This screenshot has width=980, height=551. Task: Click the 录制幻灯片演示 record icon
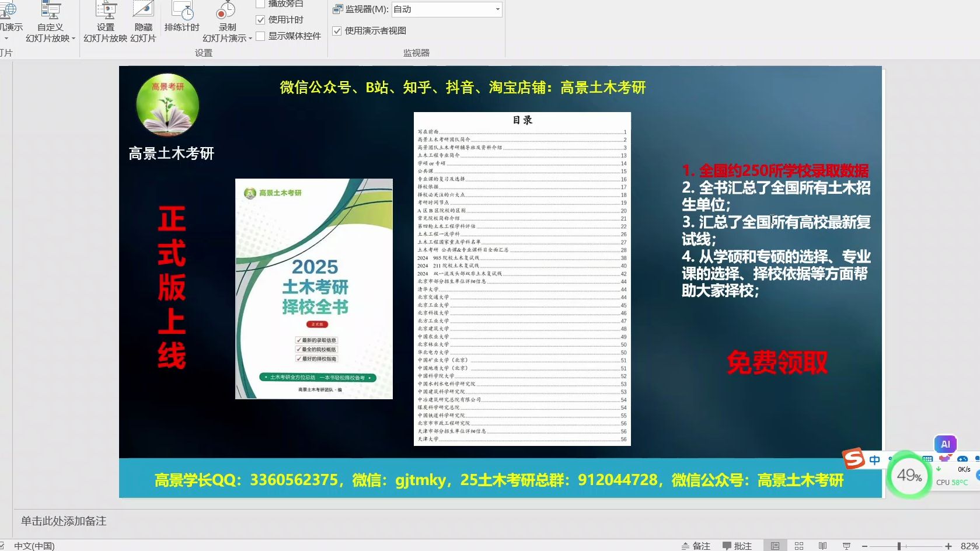click(x=226, y=11)
